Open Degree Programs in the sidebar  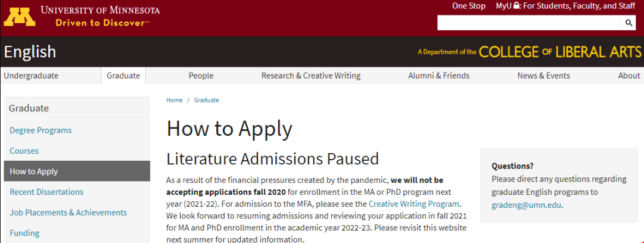click(x=41, y=130)
